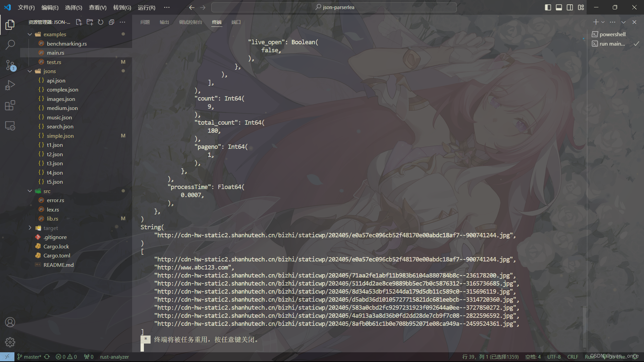The width and height of the screenshot is (644, 362).
Task: Click the line and column indicator
Action: (490, 357)
